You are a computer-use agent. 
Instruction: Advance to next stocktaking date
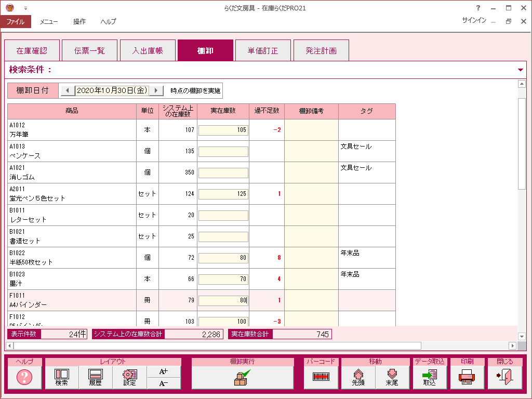pos(156,90)
